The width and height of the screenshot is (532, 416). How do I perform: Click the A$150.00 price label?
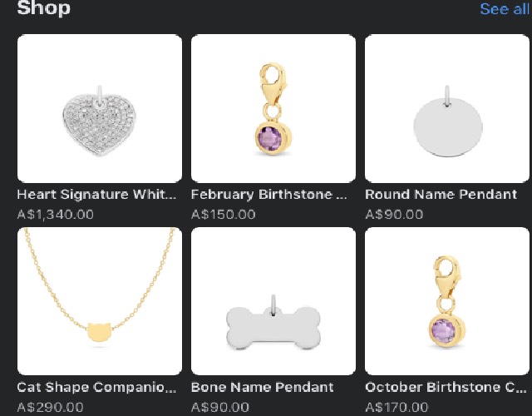click(x=220, y=214)
